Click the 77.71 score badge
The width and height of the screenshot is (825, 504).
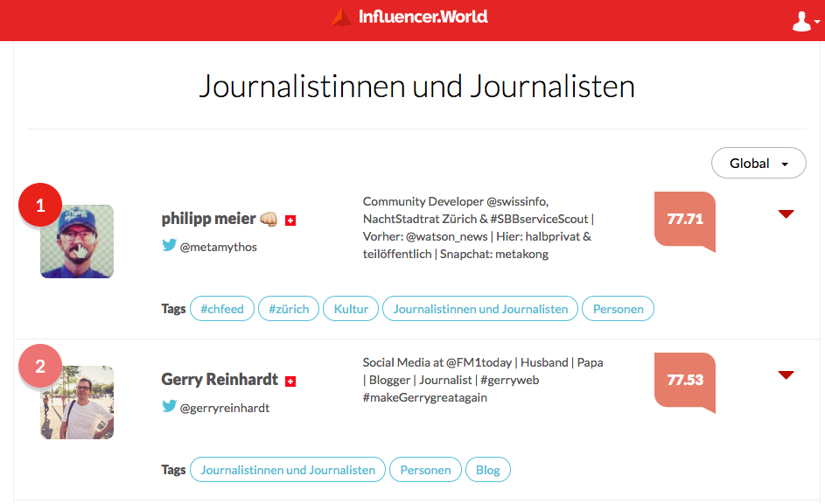coord(685,221)
